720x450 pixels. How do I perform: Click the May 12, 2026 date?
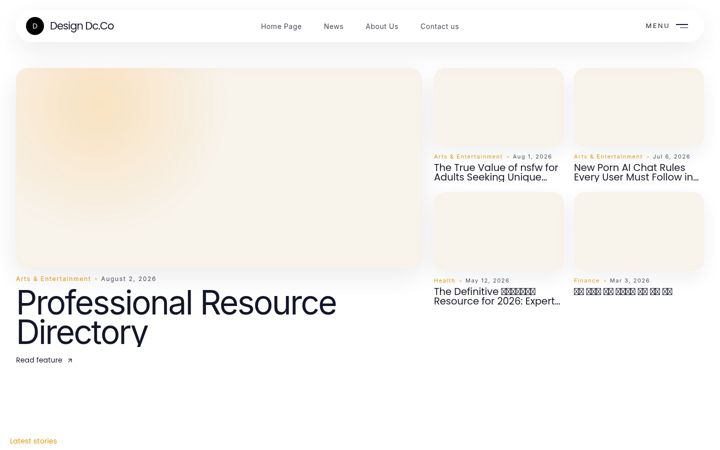pos(487,281)
